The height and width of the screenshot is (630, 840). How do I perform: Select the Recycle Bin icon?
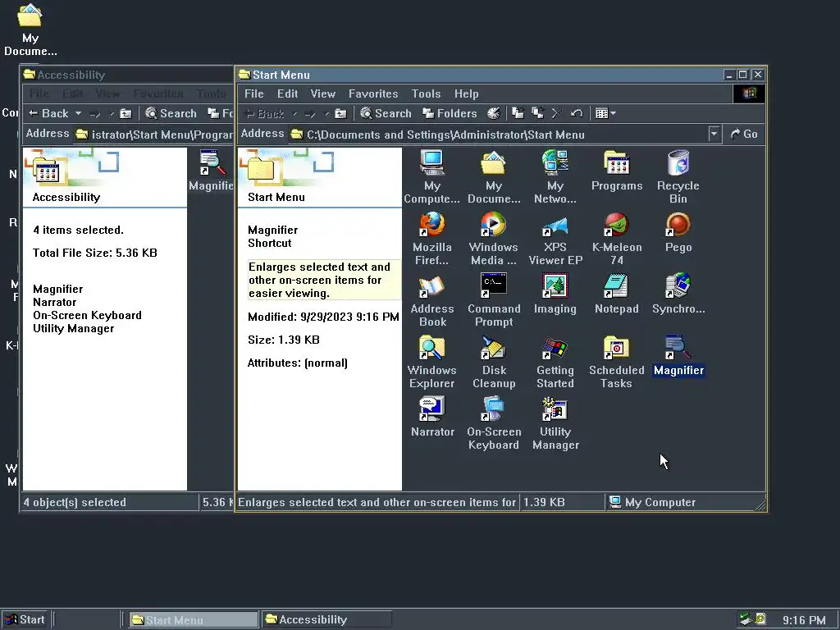click(x=678, y=176)
